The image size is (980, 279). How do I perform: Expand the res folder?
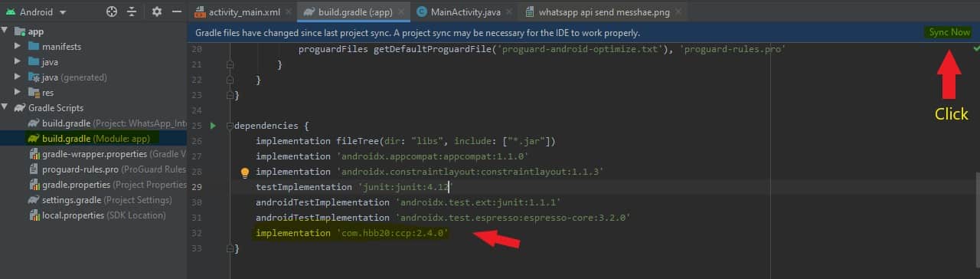[x=18, y=93]
